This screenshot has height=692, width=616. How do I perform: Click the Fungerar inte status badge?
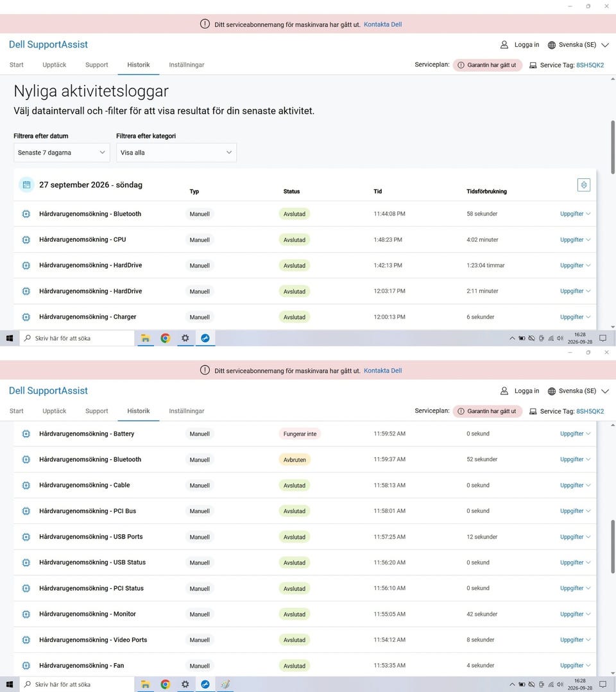[x=300, y=434]
